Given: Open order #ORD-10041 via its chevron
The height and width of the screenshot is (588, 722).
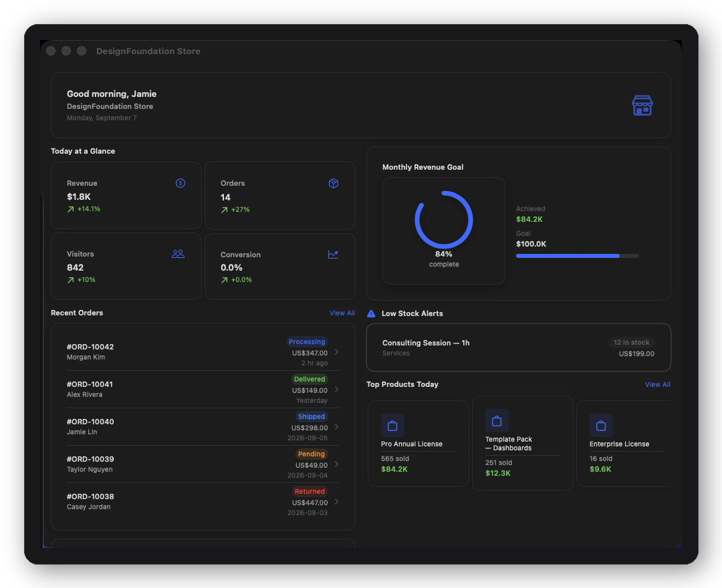Looking at the screenshot, I should [336, 390].
